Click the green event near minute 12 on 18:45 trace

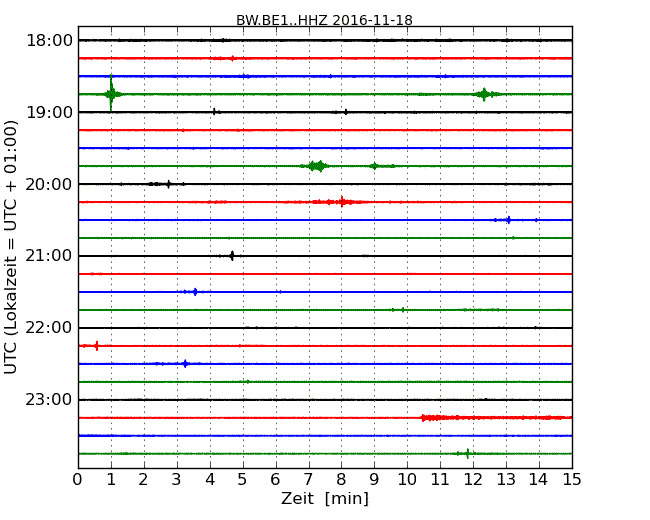tap(484, 94)
